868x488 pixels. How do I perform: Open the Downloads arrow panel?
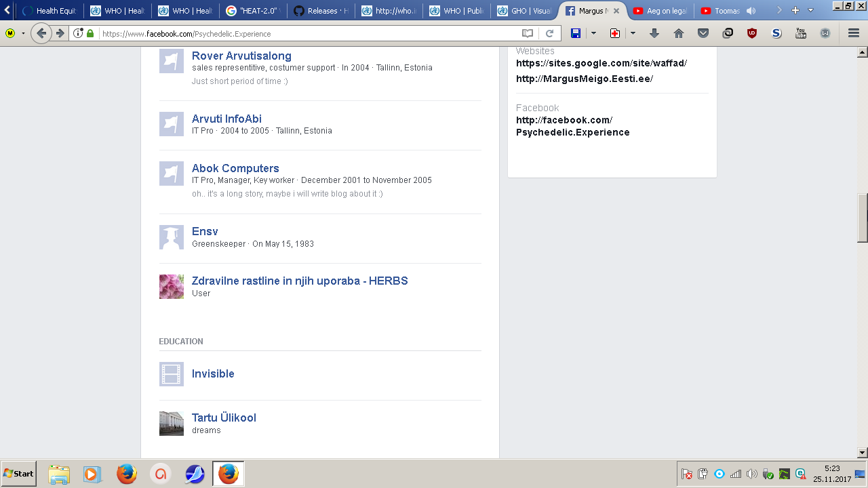click(x=654, y=33)
